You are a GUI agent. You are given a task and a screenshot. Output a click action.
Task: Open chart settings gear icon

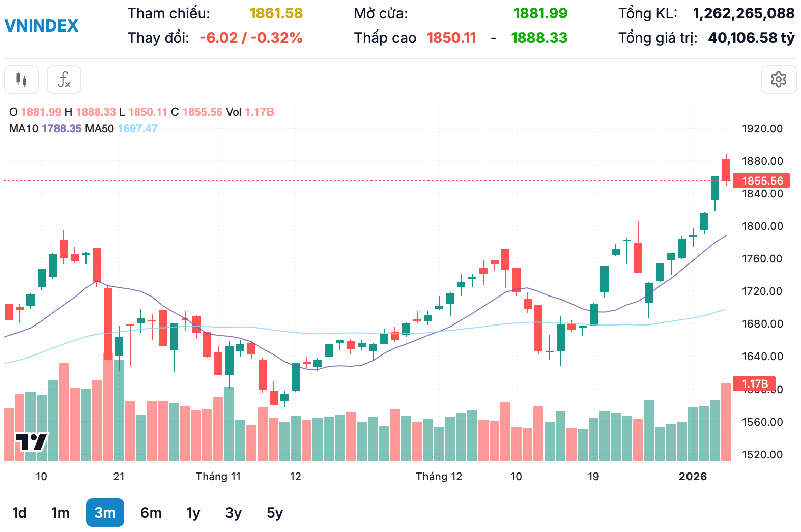point(779,79)
